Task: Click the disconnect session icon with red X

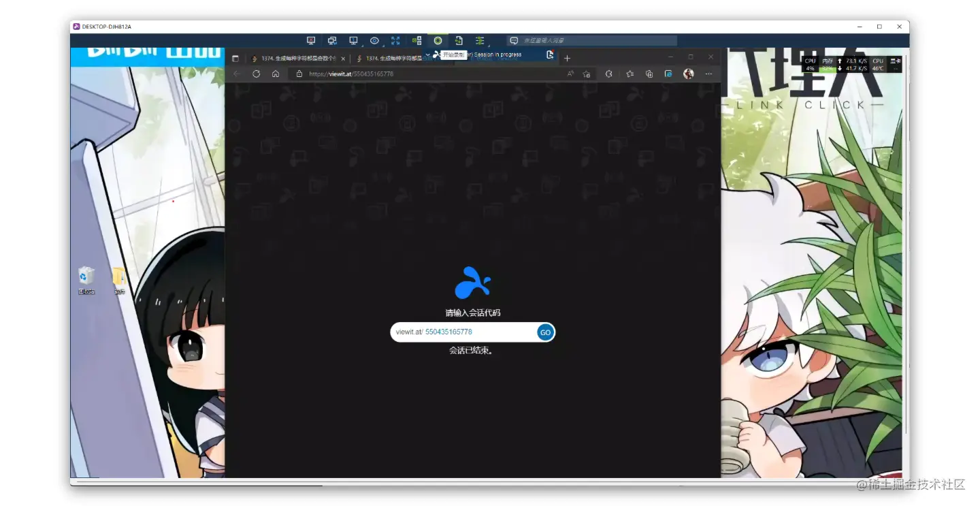Action: 311,41
